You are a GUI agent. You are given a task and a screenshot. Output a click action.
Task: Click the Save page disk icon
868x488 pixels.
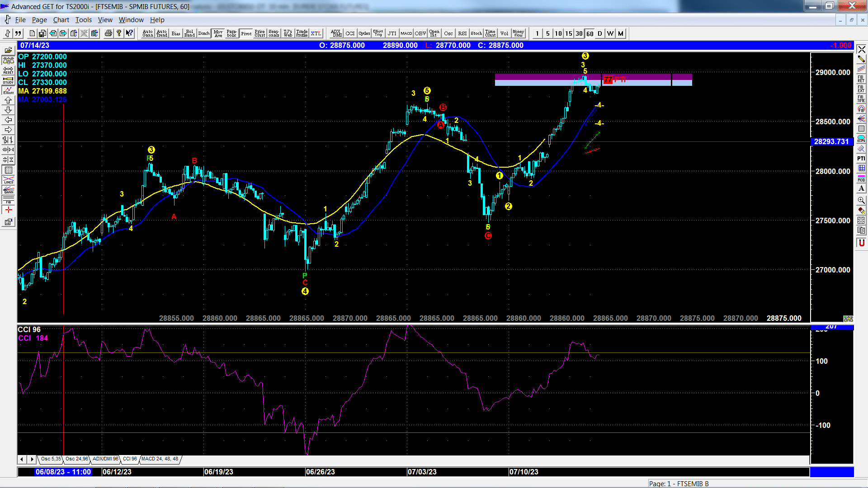[x=42, y=33]
